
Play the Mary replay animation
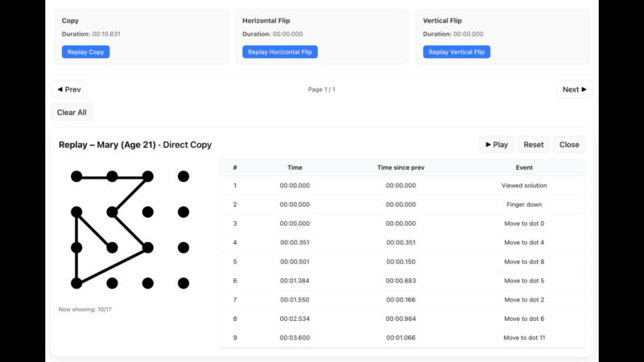[496, 145]
